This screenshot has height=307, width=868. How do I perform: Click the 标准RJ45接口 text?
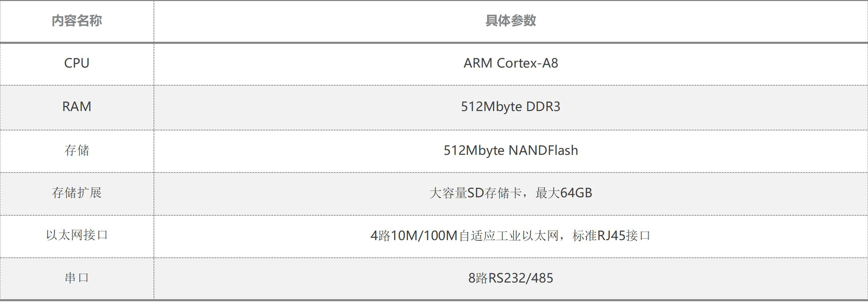(x=612, y=235)
